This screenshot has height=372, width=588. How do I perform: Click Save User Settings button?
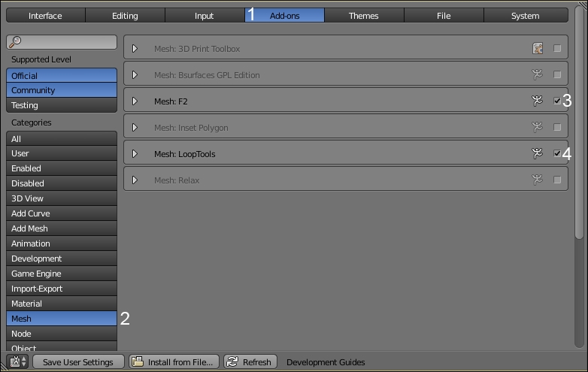78,362
